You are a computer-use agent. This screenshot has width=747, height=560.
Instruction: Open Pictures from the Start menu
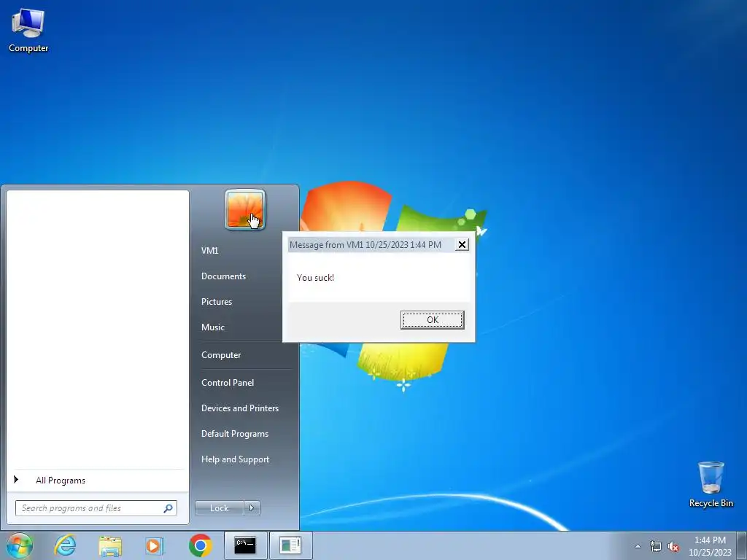click(216, 302)
